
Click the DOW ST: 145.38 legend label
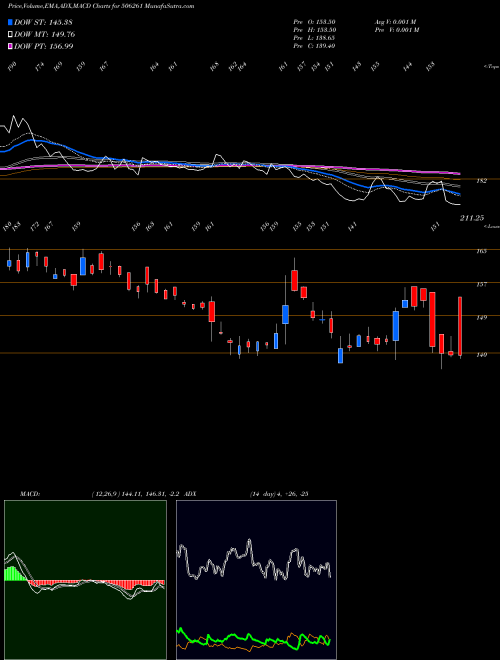click(x=43, y=22)
